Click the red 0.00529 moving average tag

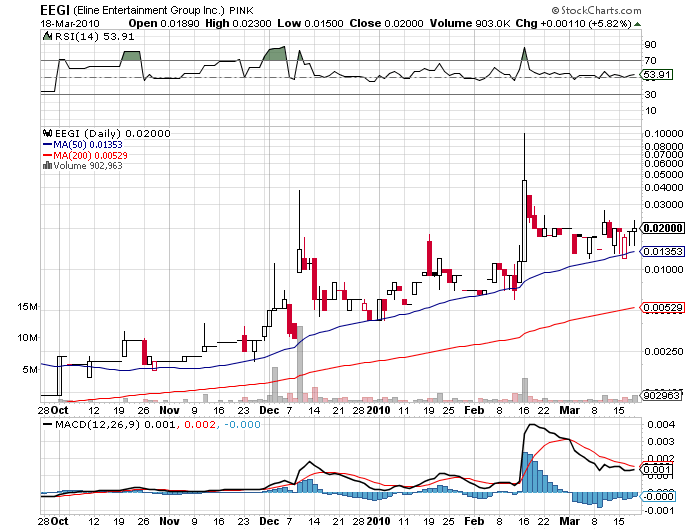pos(663,307)
